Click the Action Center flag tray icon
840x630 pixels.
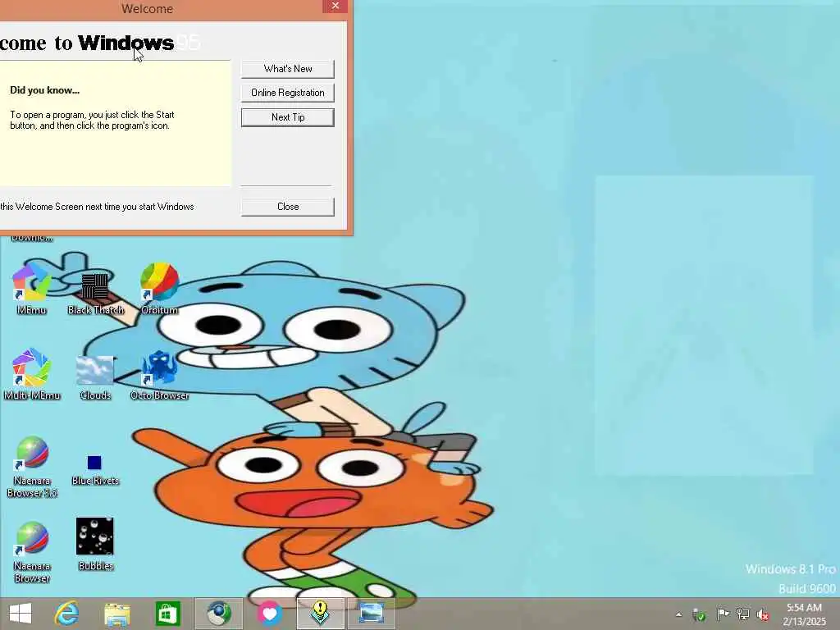pyautogui.click(x=723, y=614)
